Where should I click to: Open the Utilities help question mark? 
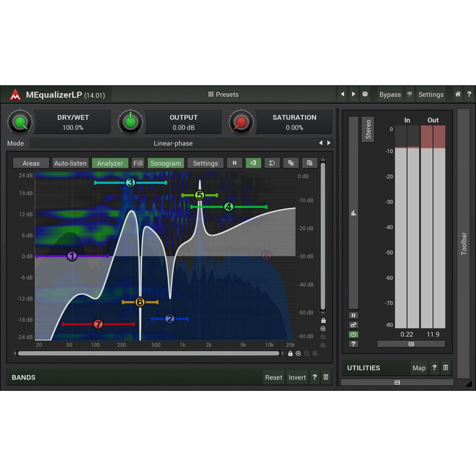(434, 368)
